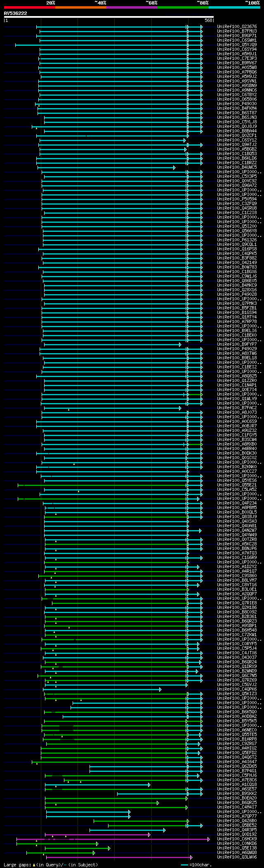Click the orange ~40% identity legend bar

(81, 7)
